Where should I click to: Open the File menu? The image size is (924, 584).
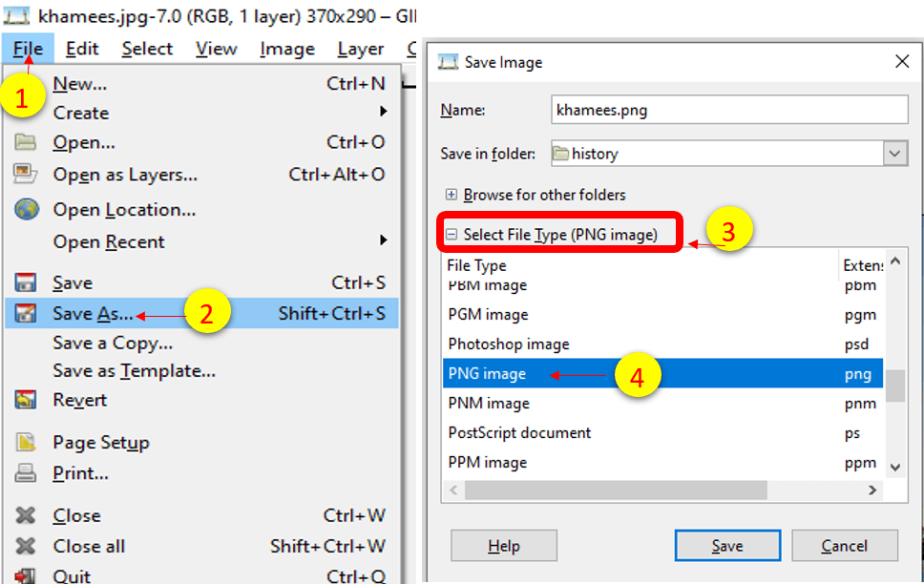(x=28, y=49)
